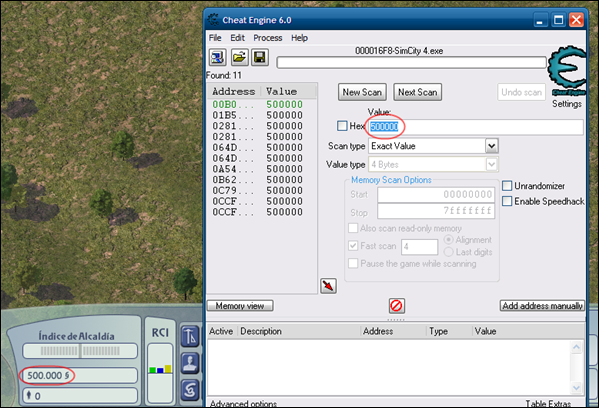This screenshot has height=408, width=599.
Task: Click the red no-entry clear list icon
Action: point(397,306)
